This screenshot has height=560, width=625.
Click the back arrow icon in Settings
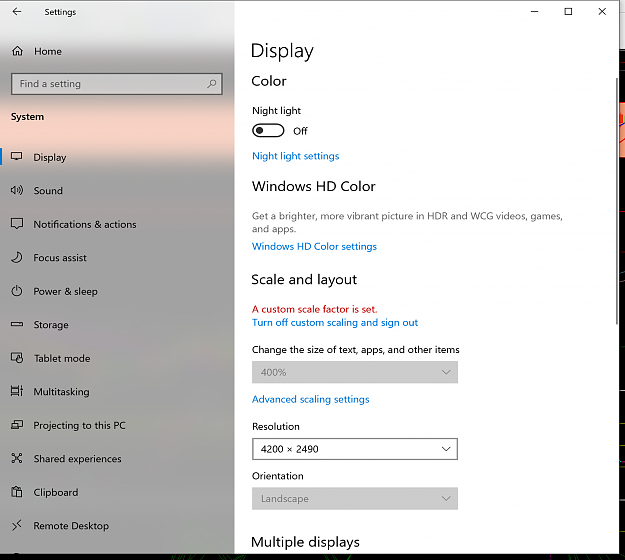[17, 12]
